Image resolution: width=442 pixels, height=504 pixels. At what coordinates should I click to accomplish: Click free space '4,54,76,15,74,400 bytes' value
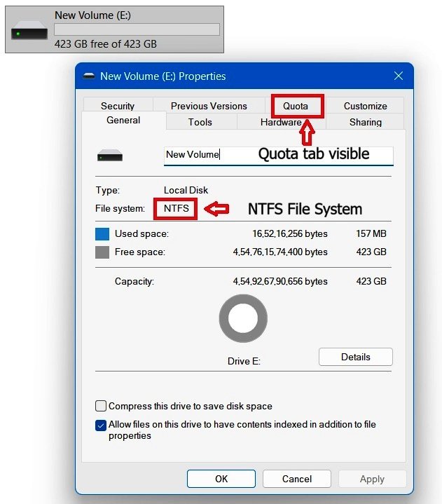tap(280, 252)
